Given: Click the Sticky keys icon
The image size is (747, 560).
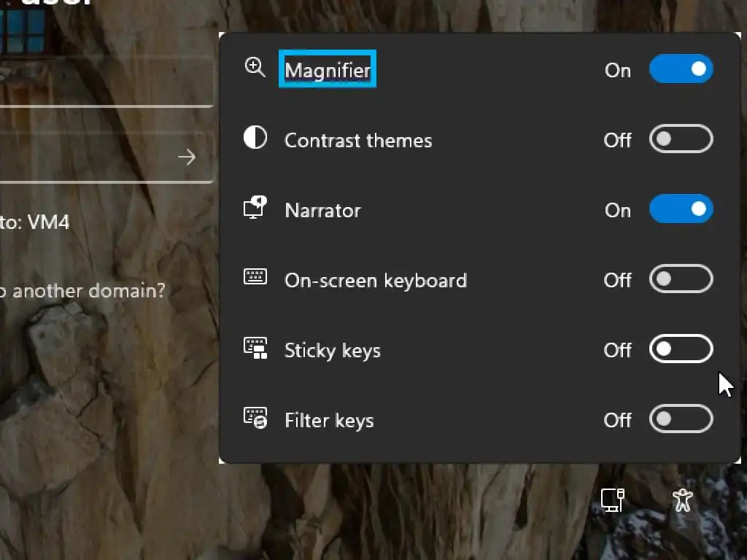Looking at the screenshot, I should (255, 348).
